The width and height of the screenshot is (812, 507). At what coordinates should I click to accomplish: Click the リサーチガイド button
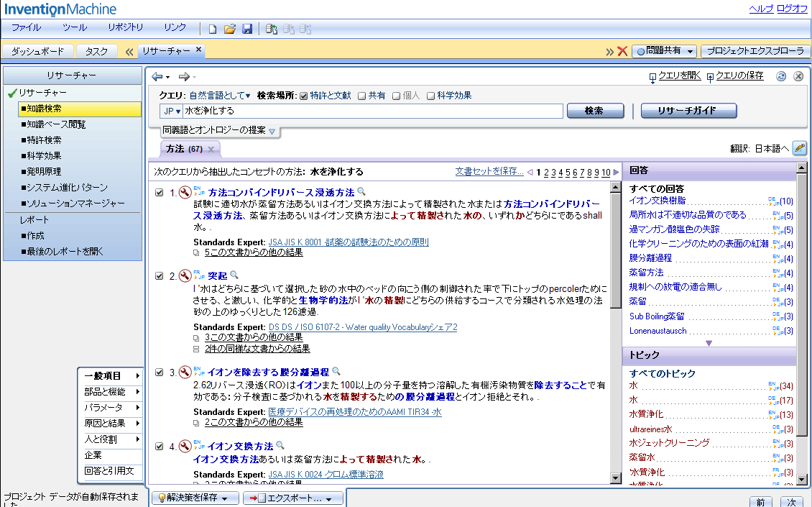coord(688,111)
